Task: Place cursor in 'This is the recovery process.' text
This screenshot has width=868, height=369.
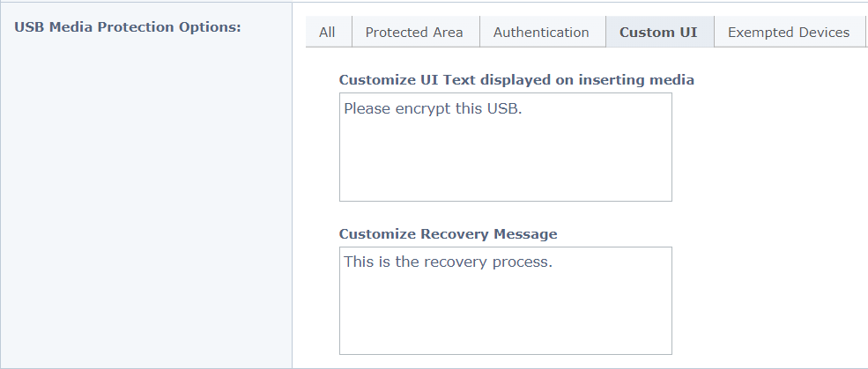Action: click(x=448, y=262)
